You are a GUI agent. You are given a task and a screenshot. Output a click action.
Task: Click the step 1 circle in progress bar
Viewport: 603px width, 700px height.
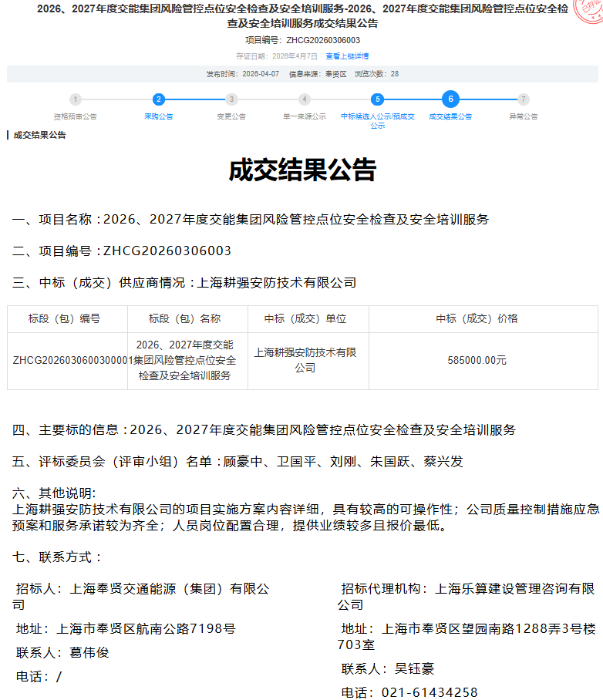tap(75, 99)
